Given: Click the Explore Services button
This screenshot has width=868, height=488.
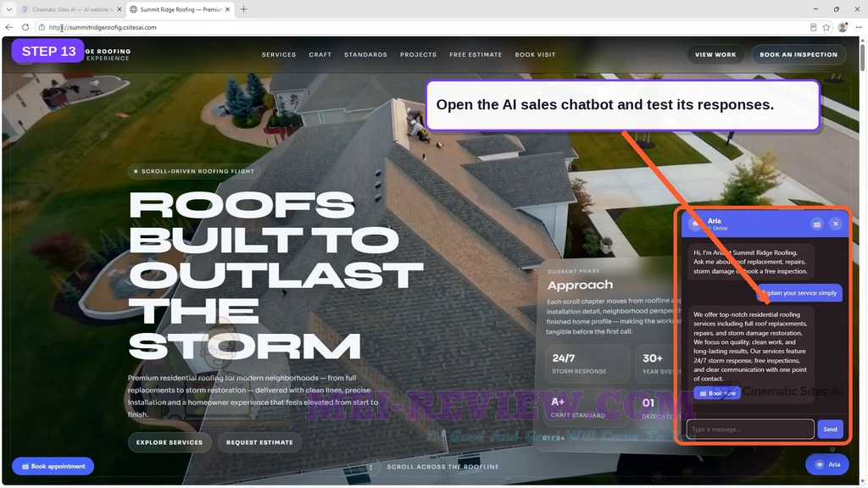Looking at the screenshot, I should click(170, 442).
